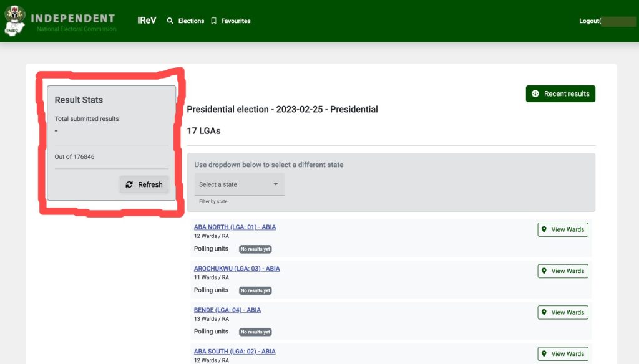Click the search icon beside Elections
The height and width of the screenshot is (364, 639).
(170, 21)
